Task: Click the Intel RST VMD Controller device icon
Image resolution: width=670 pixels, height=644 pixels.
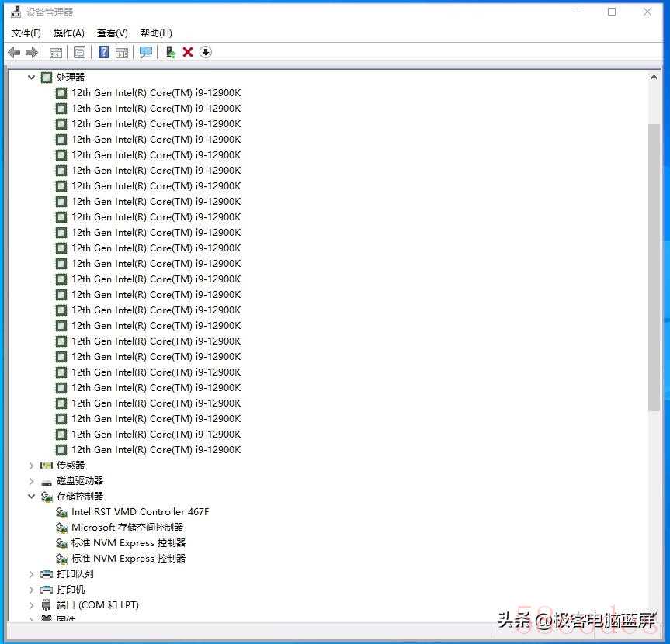Action: [x=61, y=512]
